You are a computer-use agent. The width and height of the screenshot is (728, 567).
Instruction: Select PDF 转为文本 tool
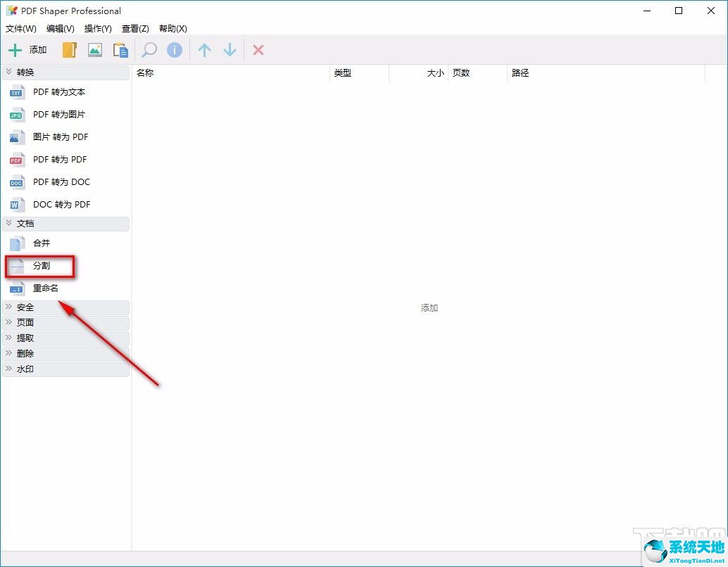click(x=59, y=92)
